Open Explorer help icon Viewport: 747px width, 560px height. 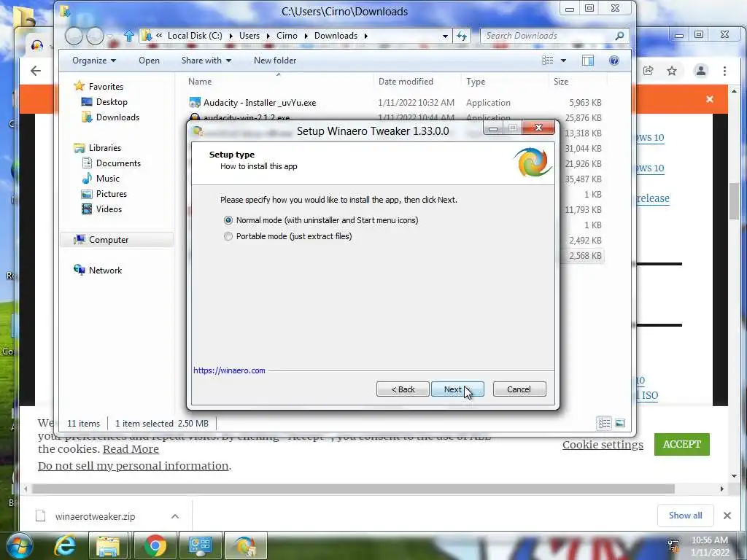614,61
